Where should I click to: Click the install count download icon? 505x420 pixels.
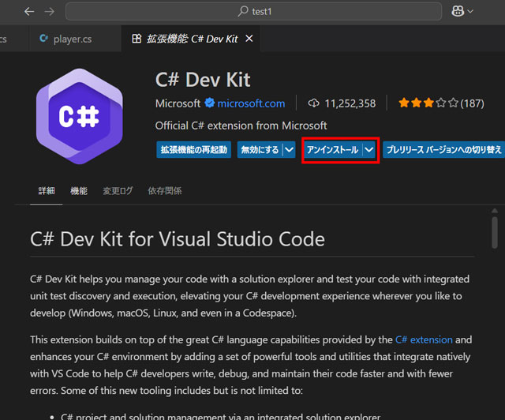(x=313, y=103)
